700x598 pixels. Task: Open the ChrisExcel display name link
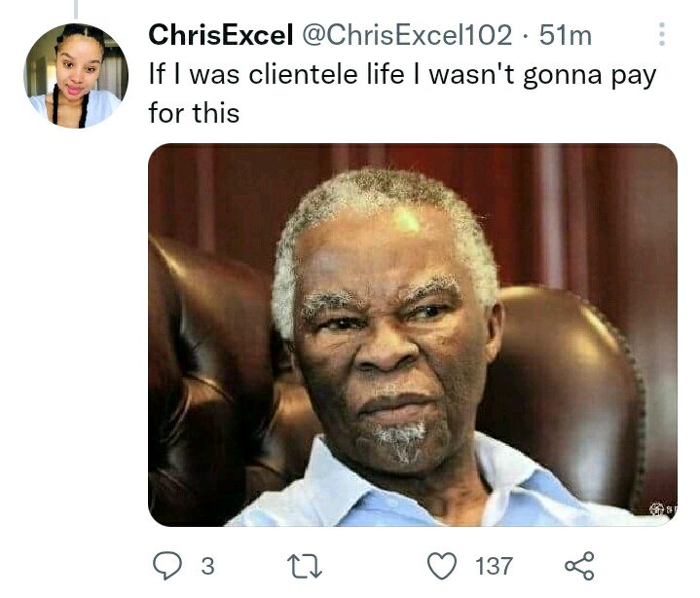coord(221,35)
